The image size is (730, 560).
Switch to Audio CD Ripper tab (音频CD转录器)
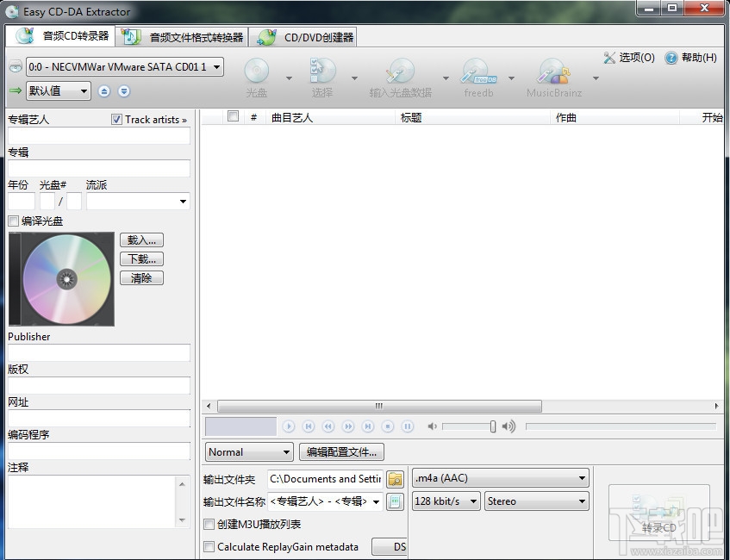[x=61, y=36]
